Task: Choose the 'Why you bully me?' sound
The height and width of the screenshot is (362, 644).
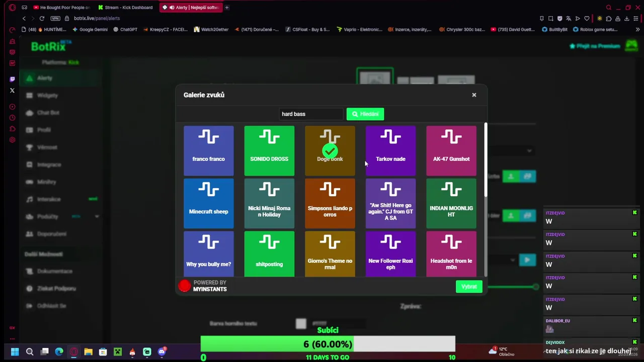Action: click(209, 254)
